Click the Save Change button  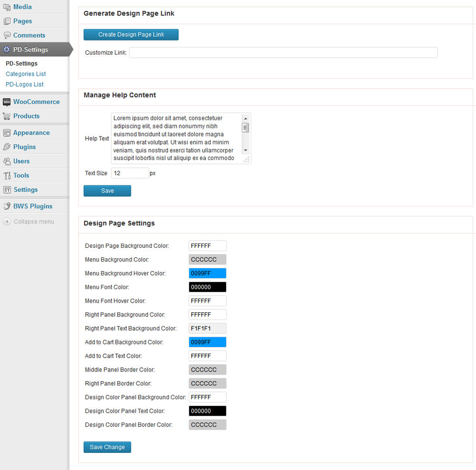(x=107, y=447)
